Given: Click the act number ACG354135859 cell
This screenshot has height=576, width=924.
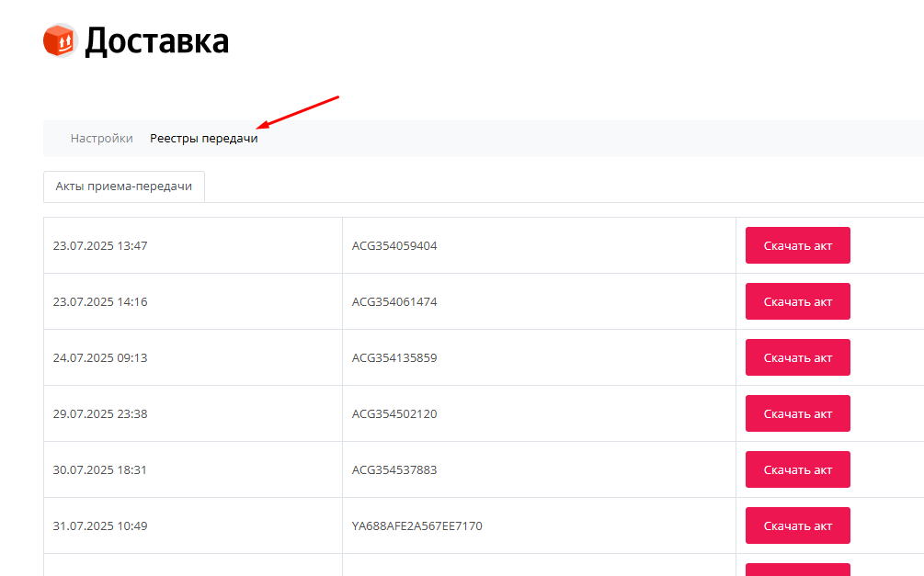Looking at the screenshot, I should (539, 357).
